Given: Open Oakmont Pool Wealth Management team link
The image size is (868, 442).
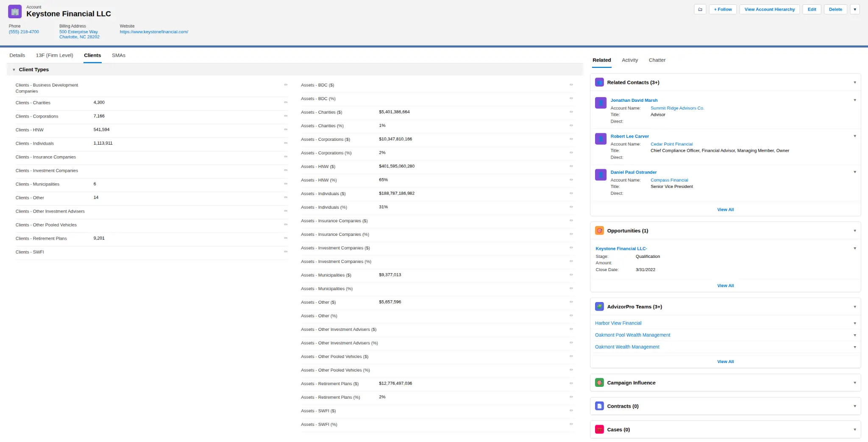Looking at the screenshot, I should tap(632, 335).
